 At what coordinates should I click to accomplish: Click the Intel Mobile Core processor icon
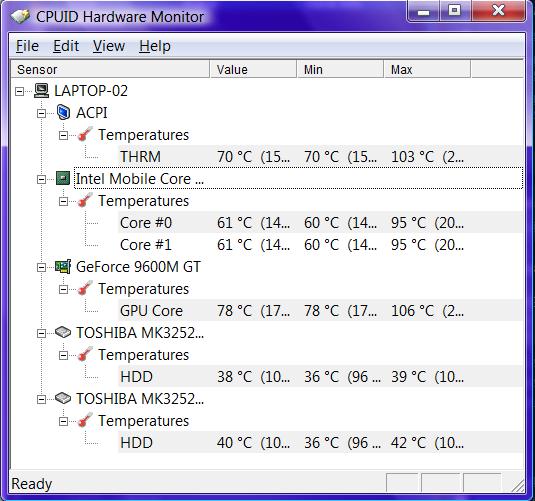pos(63,178)
